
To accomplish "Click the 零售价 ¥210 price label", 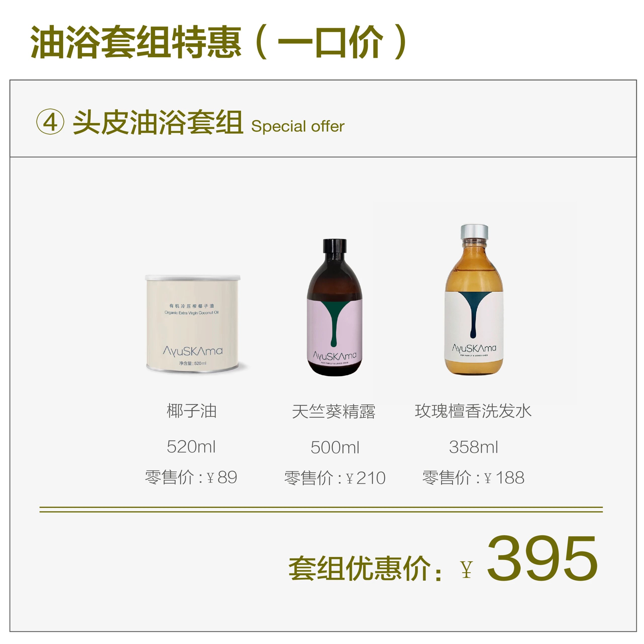I will (335, 478).
